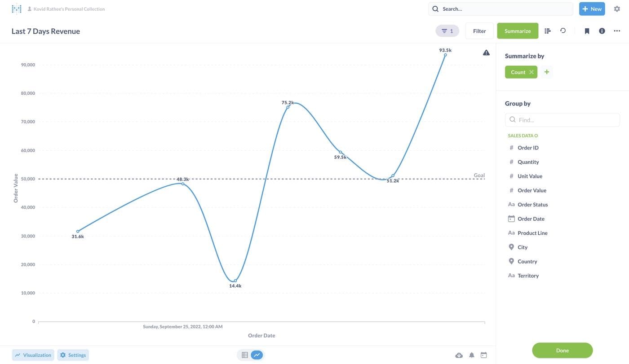
Task: Open the calendar subscription icon
Action: [x=484, y=355]
